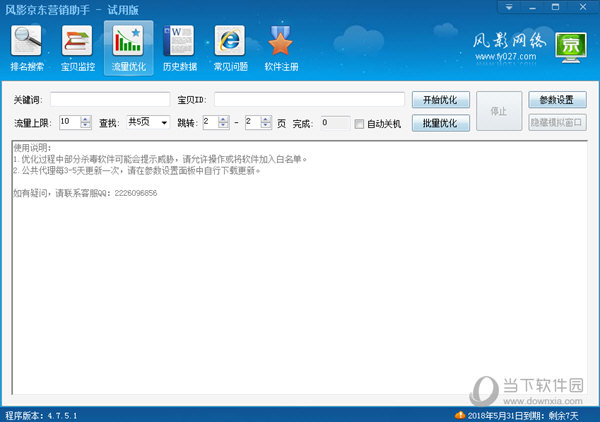Click the green 京 monitor logo icon
This screenshot has height=422, width=600.
tap(571, 48)
